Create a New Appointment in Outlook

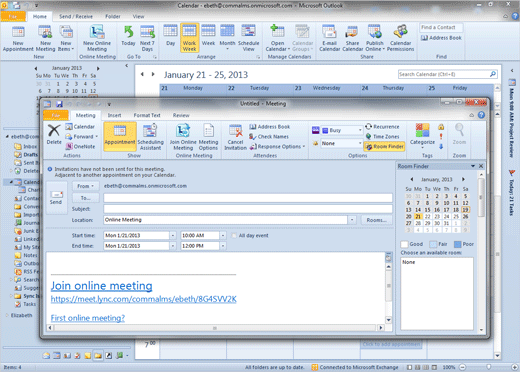[18, 38]
